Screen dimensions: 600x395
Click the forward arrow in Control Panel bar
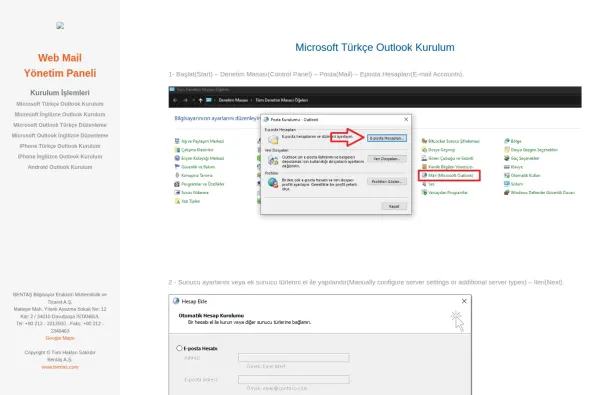(x=186, y=100)
